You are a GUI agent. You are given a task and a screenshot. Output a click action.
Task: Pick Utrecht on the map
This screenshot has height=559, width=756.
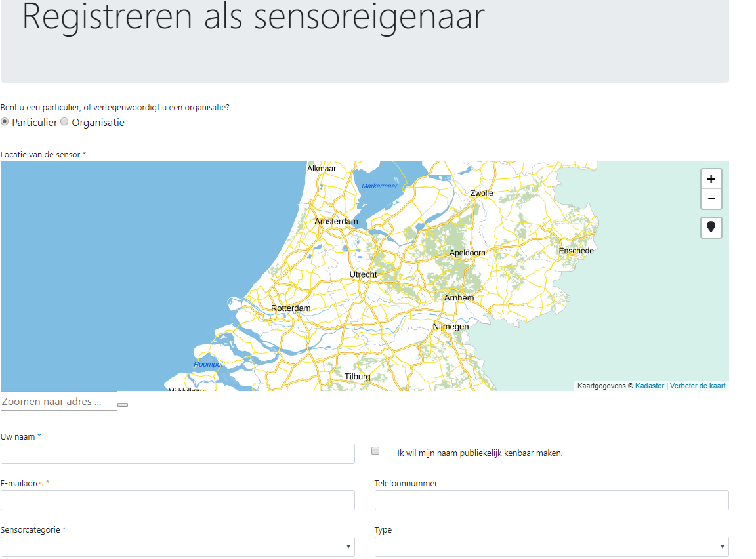point(363,274)
